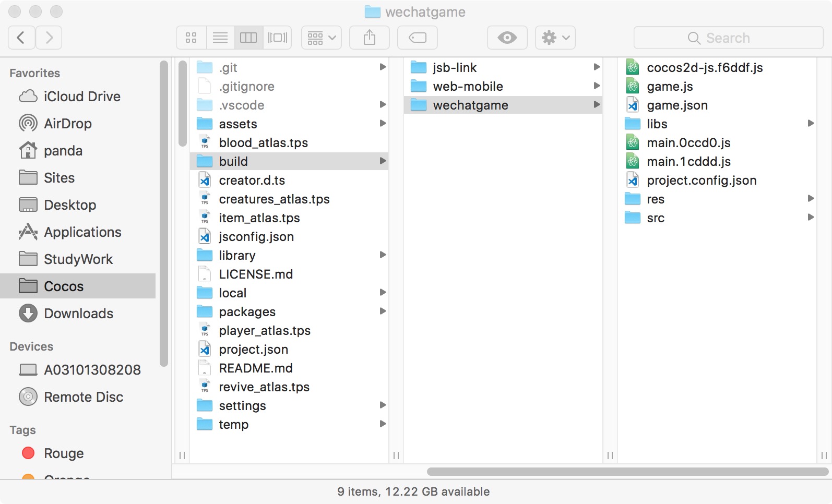Image resolution: width=832 pixels, height=504 pixels.
Task: Expand the settings folder arrow
Action: click(383, 405)
